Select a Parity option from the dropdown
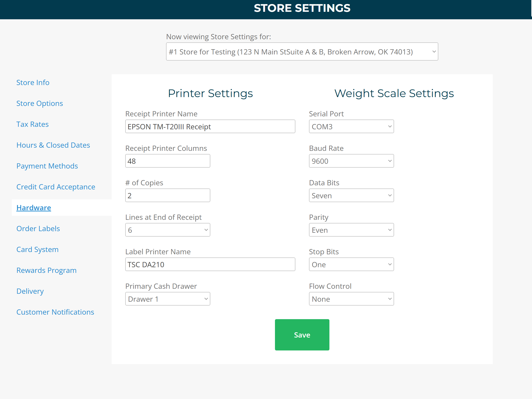The height and width of the screenshot is (399, 532). [351, 230]
